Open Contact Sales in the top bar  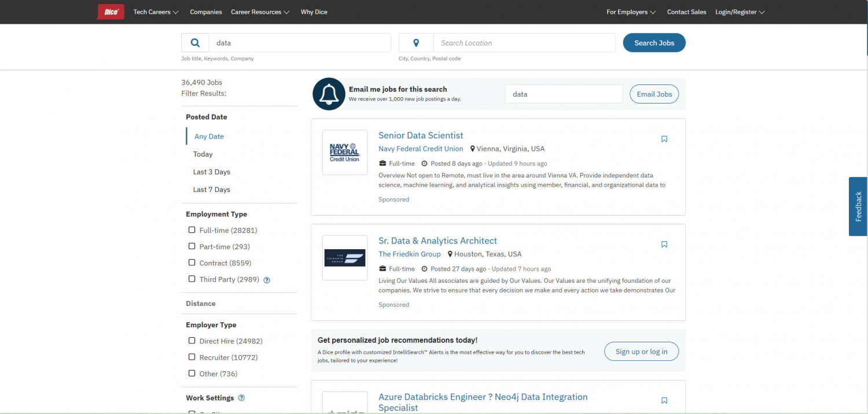click(x=687, y=12)
